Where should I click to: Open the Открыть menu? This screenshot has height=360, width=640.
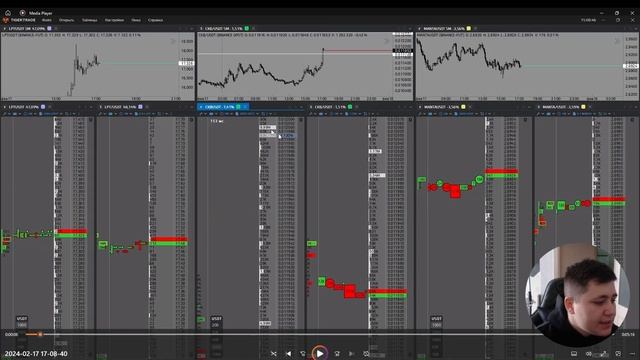tap(66, 20)
